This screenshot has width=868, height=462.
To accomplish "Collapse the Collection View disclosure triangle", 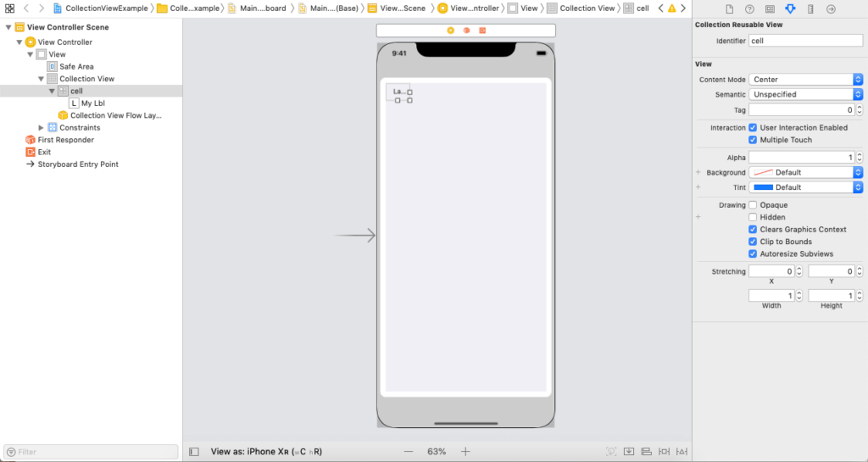I will click(41, 79).
